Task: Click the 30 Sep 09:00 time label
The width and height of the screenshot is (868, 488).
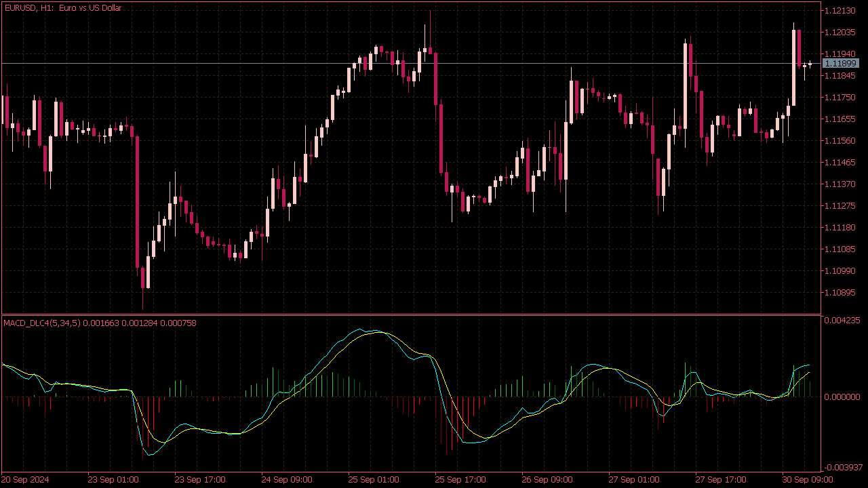Action: tap(808, 480)
